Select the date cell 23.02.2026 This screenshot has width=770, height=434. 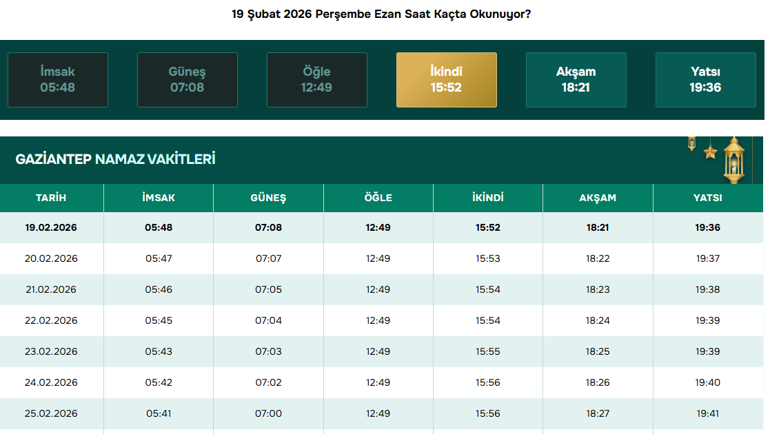coord(51,352)
